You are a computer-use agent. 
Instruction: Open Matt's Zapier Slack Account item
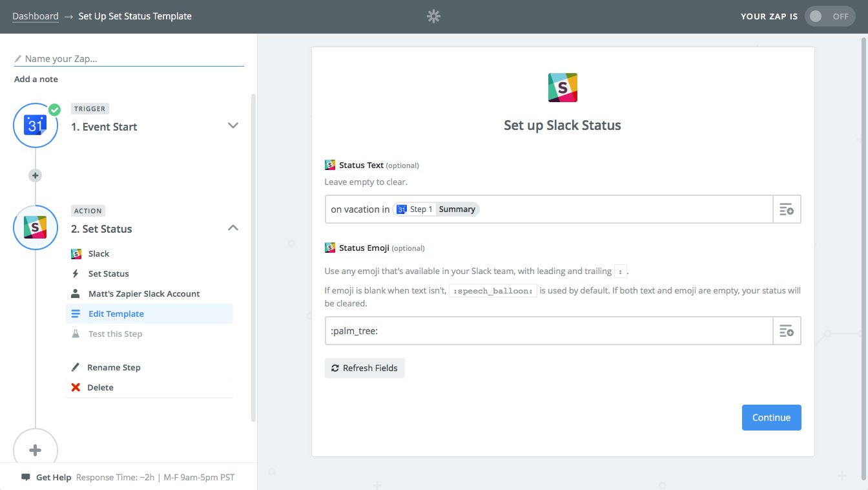[x=144, y=294]
